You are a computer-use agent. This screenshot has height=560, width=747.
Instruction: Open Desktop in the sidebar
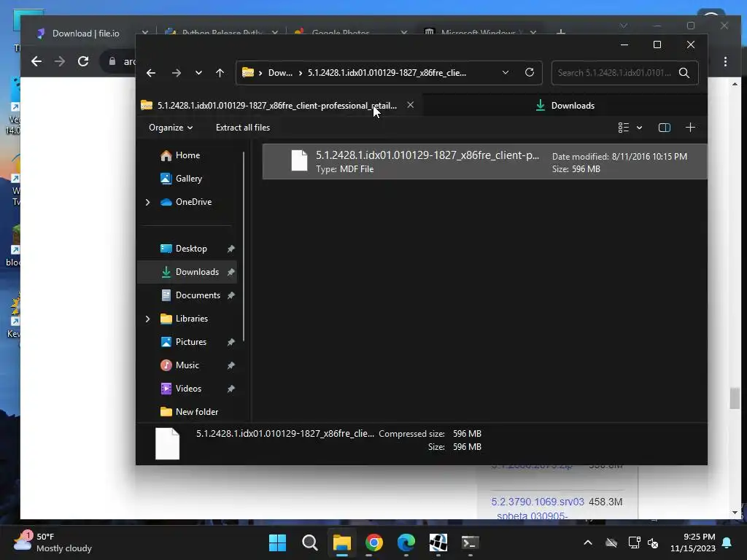(x=191, y=249)
